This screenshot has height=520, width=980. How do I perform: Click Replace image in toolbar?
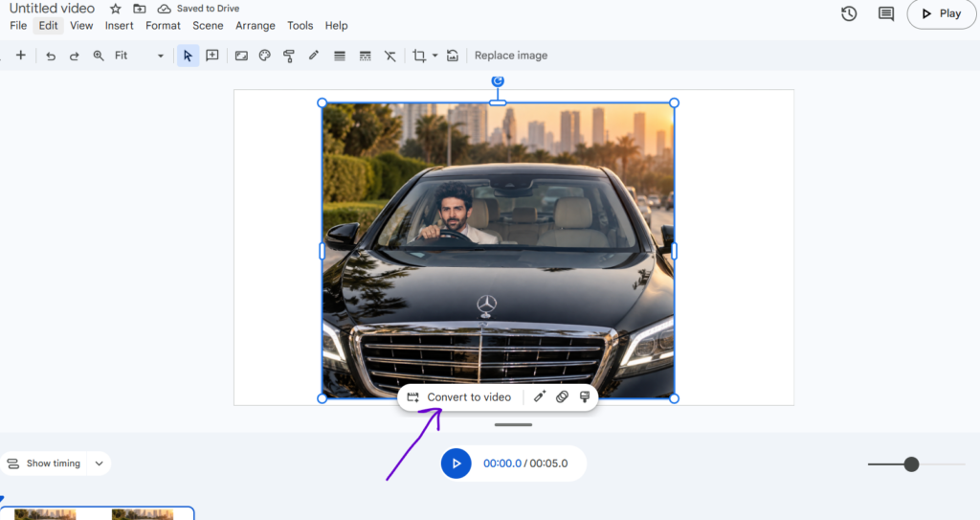[511, 56]
